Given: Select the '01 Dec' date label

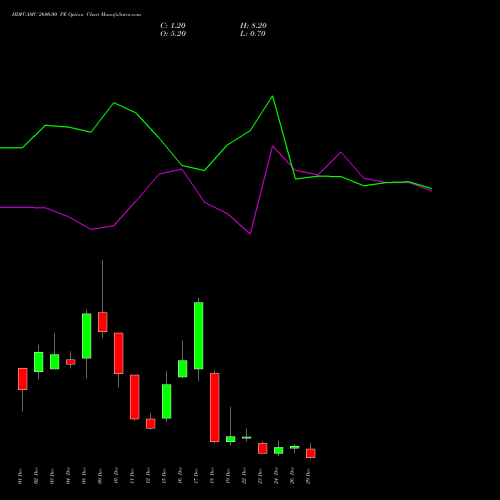Looking at the screenshot, I should point(20,476).
